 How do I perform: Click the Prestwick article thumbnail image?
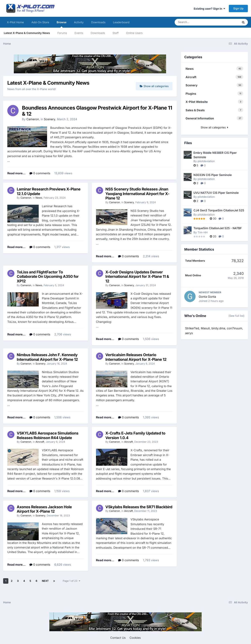(27, 137)
